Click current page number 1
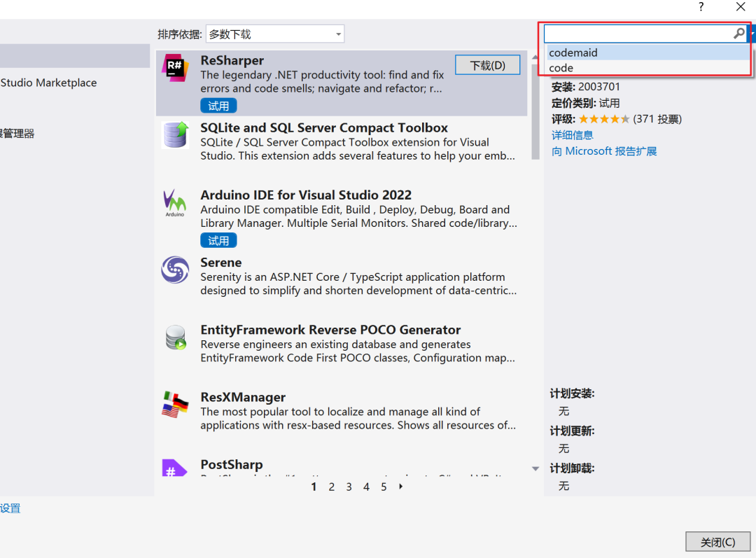 tap(314, 487)
